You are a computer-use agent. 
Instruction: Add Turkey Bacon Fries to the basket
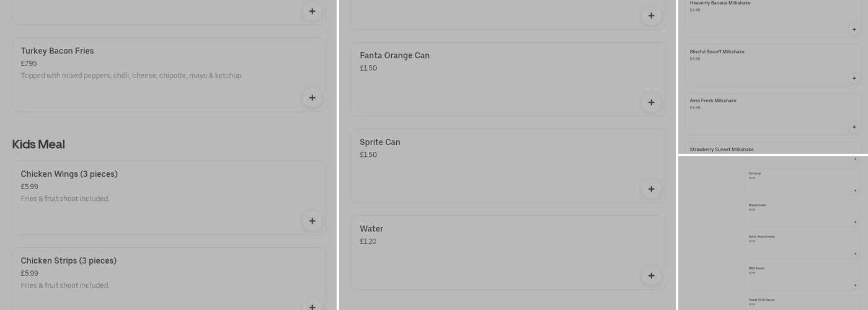[312, 98]
